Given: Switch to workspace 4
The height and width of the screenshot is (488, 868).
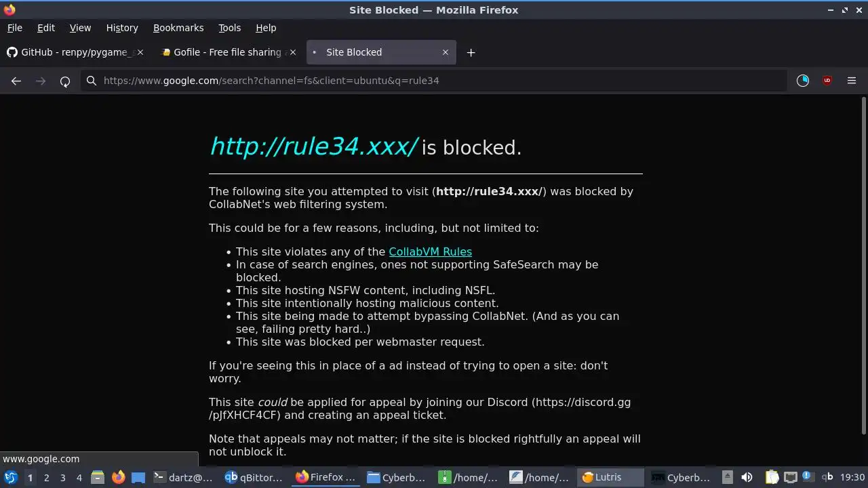Looking at the screenshot, I should click(x=79, y=478).
